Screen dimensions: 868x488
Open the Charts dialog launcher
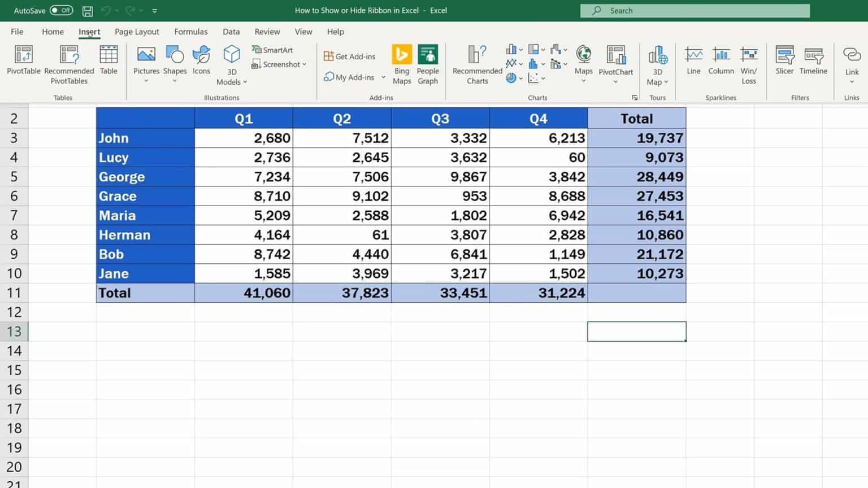(x=635, y=98)
